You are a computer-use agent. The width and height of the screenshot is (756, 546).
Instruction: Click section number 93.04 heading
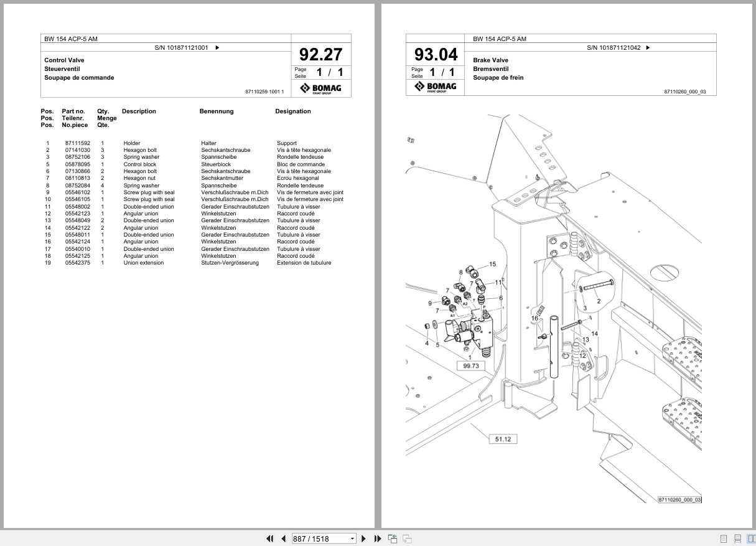point(436,54)
